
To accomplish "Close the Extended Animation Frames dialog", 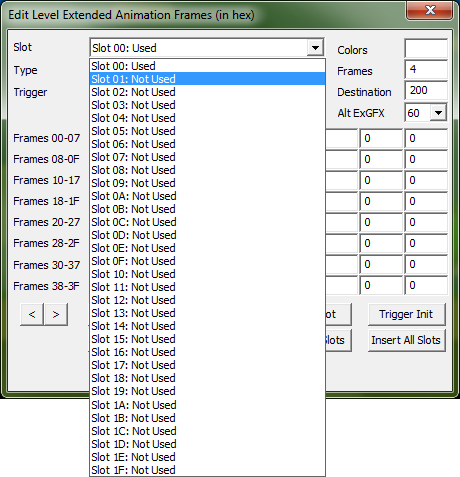I will [x=430, y=10].
